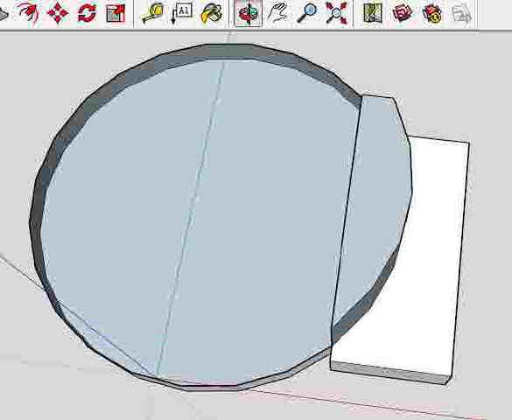Select the Zoom magnifier tool
The image size is (512, 420).
click(x=307, y=13)
